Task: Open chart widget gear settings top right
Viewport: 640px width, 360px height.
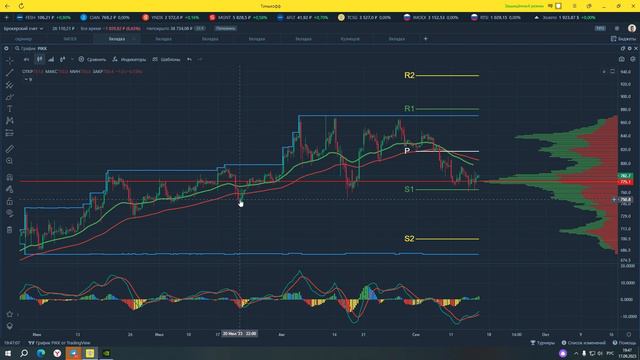Action: [629, 49]
